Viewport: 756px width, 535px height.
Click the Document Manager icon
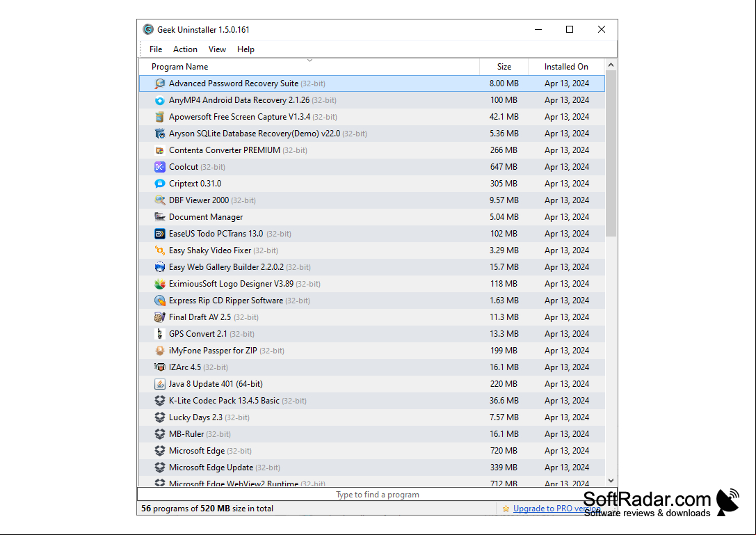(159, 217)
